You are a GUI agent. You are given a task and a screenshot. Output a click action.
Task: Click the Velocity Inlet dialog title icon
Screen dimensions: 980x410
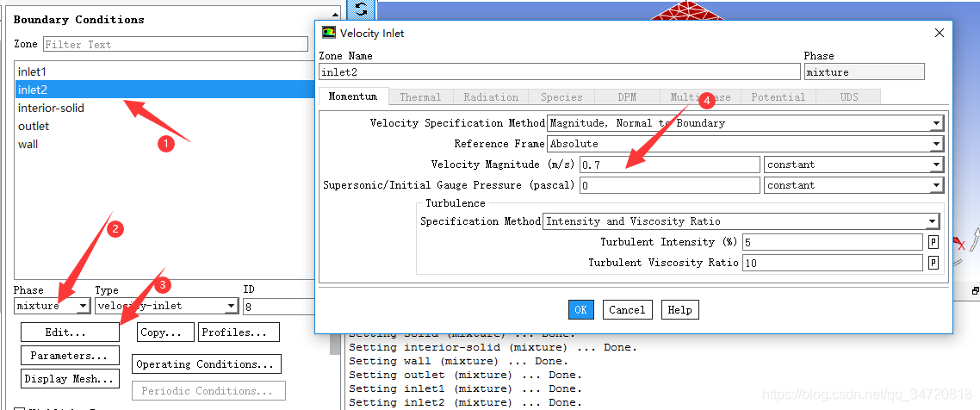[x=329, y=33]
